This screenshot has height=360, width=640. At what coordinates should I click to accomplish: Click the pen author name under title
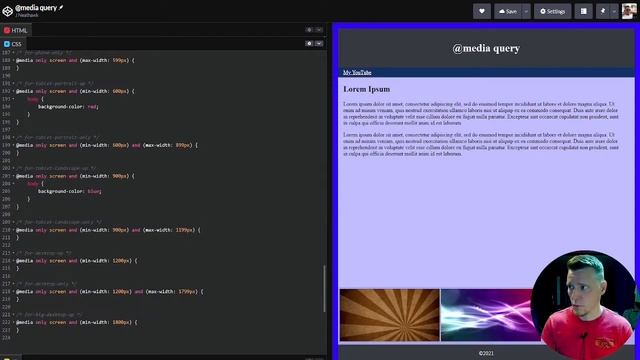(x=27, y=15)
